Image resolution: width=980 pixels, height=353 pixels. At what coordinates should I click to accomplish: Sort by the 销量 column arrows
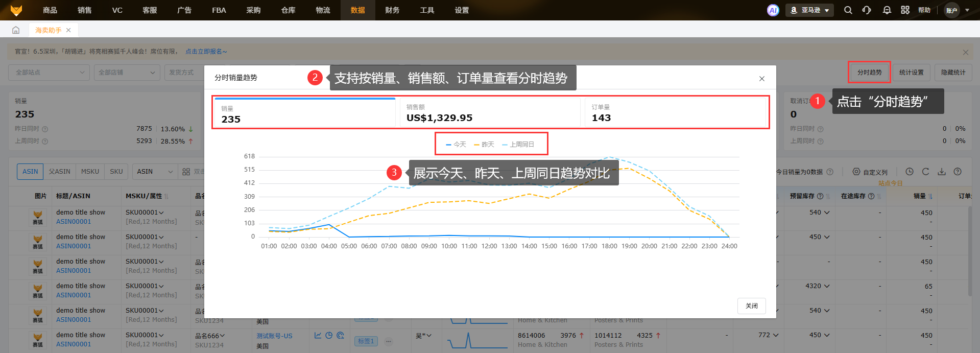(x=930, y=196)
